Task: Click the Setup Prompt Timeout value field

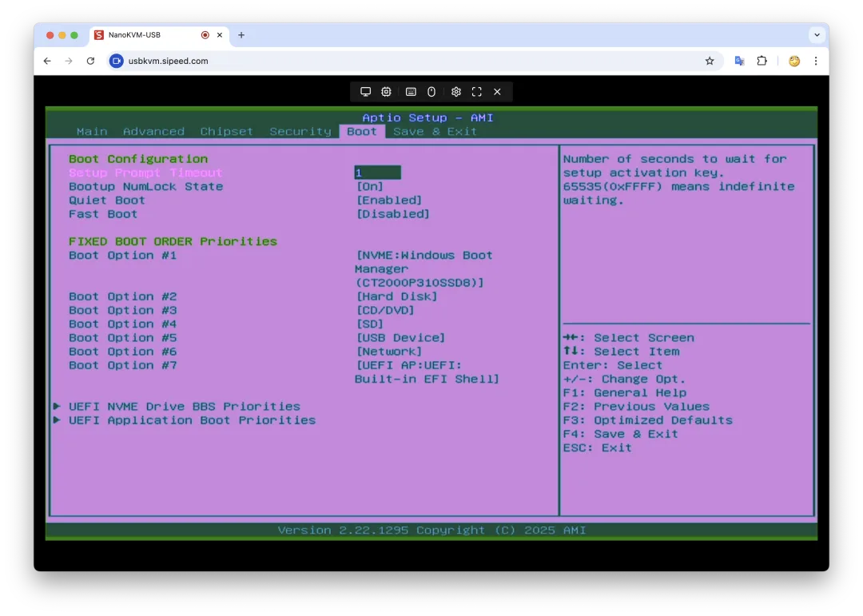Action: pos(377,173)
